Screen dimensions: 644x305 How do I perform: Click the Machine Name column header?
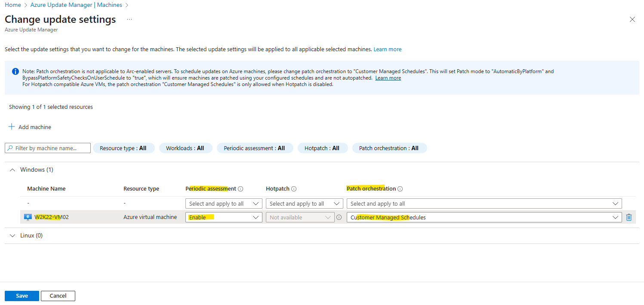pos(46,189)
